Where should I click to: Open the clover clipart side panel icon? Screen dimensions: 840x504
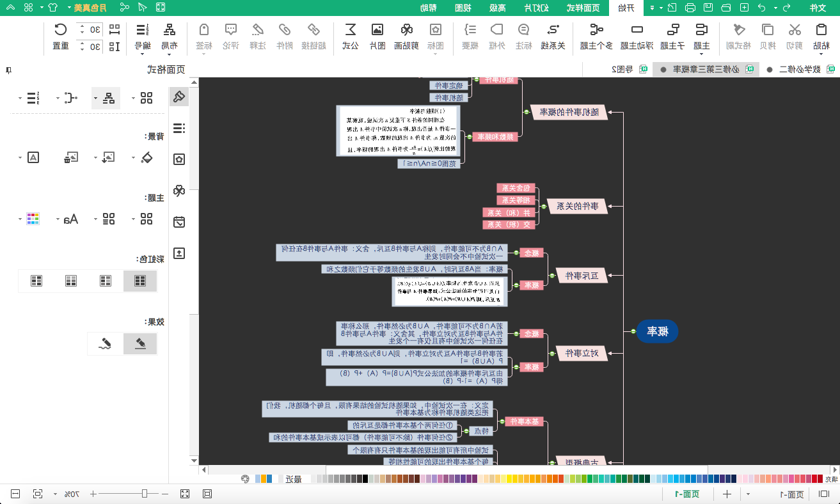(x=179, y=191)
